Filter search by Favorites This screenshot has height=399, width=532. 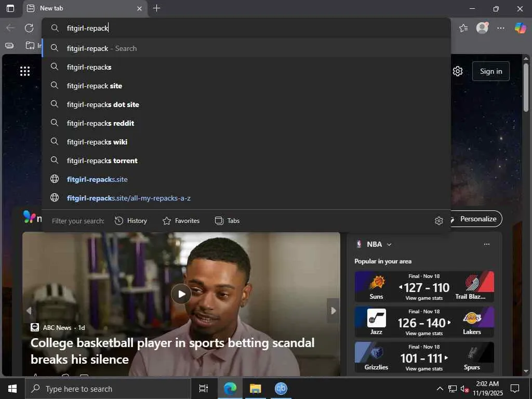click(x=181, y=221)
